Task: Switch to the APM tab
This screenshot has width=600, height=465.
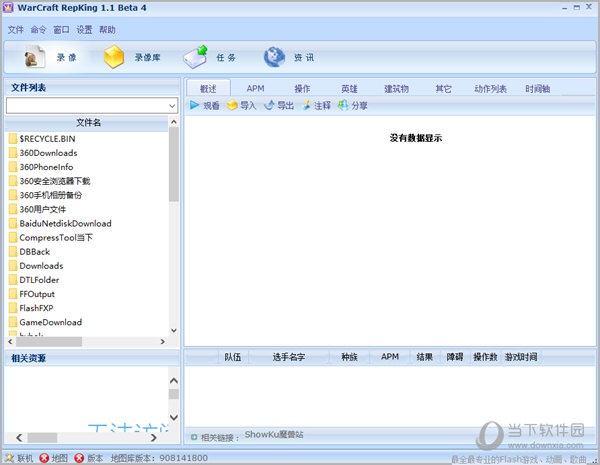Action: click(x=255, y=88)
